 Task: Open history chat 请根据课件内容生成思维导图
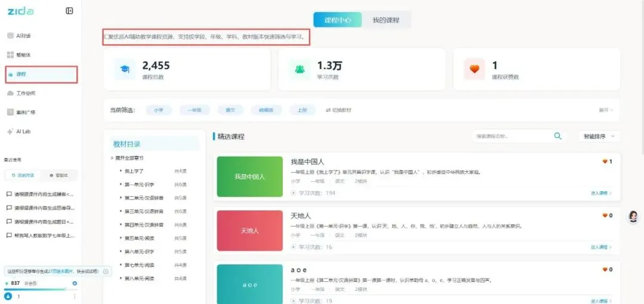tap(41, 208)
